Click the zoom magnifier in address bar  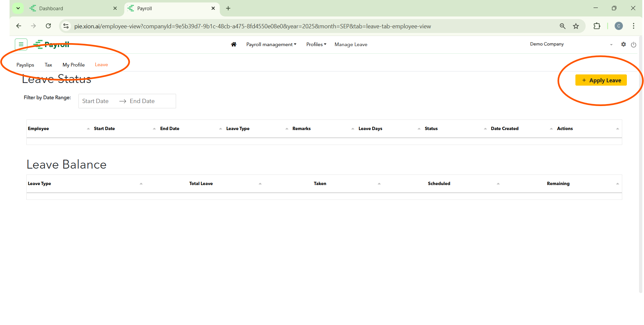(563, 26)
